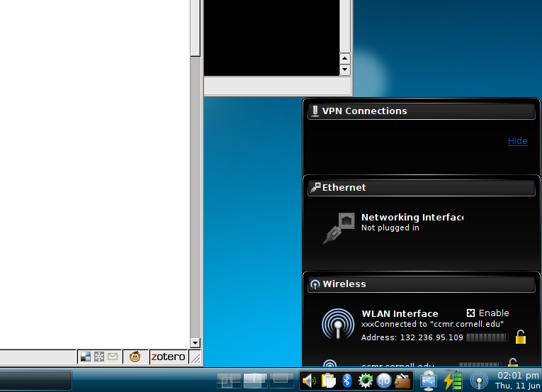
Task: Toggle the WLAN Interface Enable checkbox
Action: [x=470, y=313]
